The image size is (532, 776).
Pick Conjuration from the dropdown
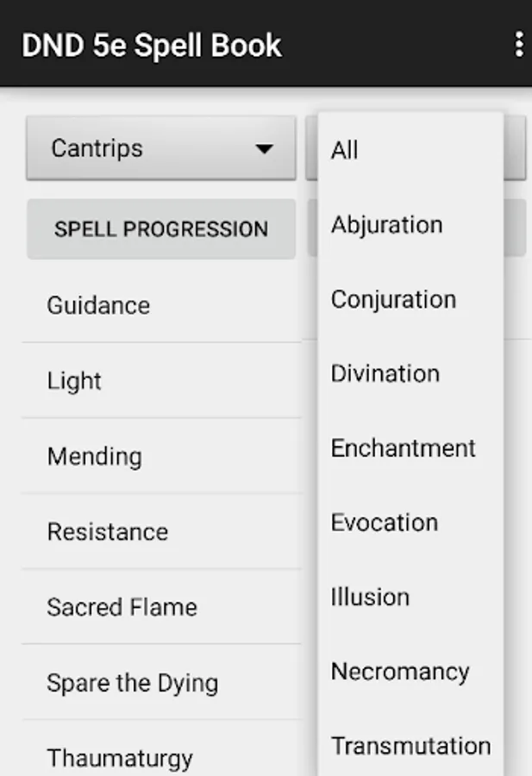tap(410, 299)
